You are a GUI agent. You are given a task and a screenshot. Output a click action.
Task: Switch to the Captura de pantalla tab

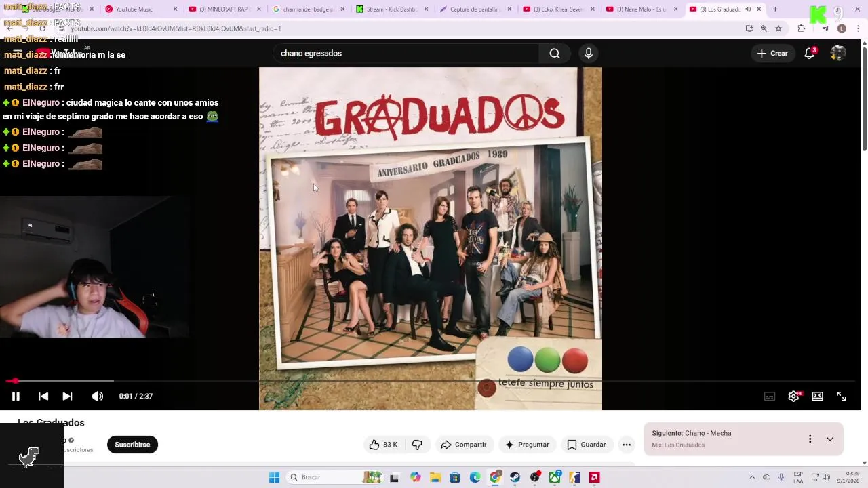click(475, 9)
